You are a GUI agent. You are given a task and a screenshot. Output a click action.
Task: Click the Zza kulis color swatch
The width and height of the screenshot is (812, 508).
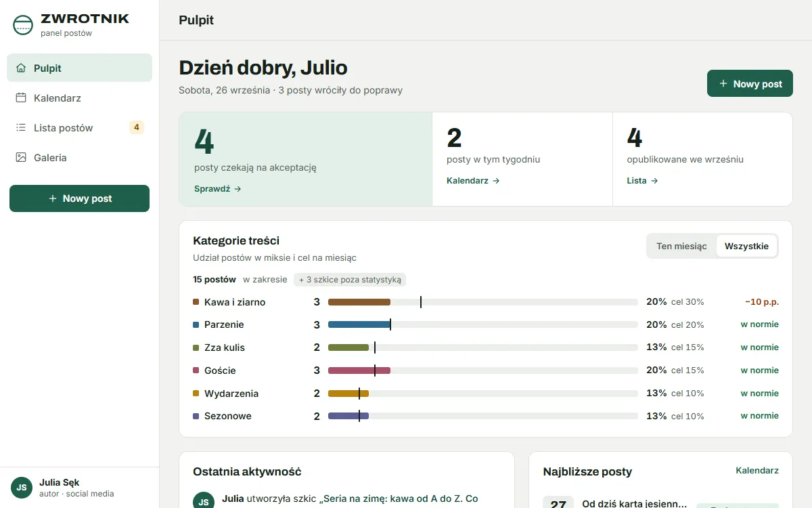click(196, 347)
